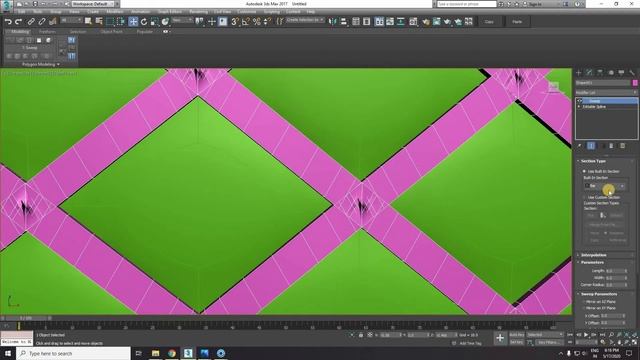Select the Use Custom Section radio button
The height and width of the screenshot is (360, 640).
coord(584,198)
